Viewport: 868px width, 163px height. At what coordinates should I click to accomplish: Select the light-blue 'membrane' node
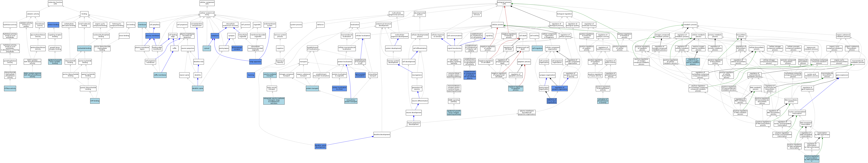tap(142, 25)
